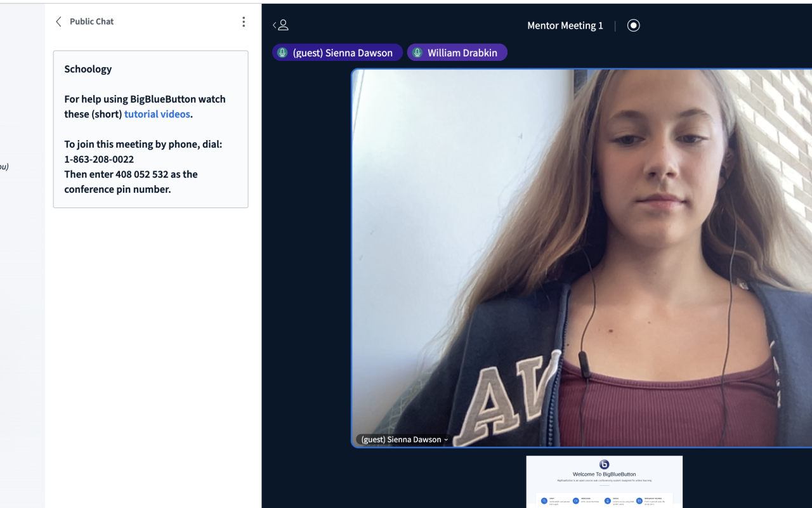Click the Sienna Dawson talking indicator name

click(x=343, y=53)
